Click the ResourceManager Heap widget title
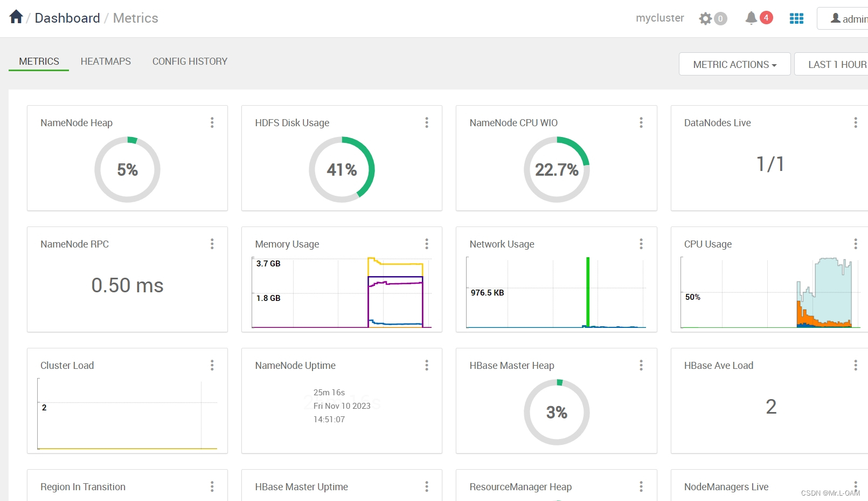Screen dimensions: 868x501 [520, 487]
